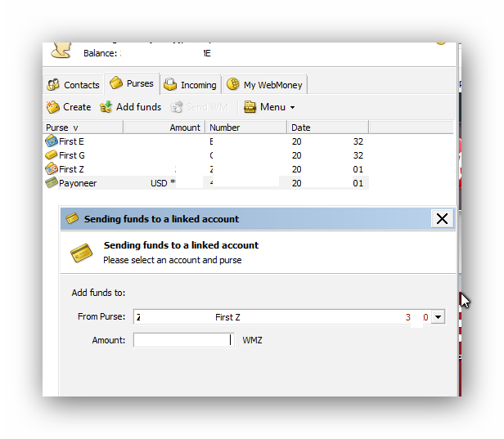
Task: Click the Amount input field
Action: (x=183, y=340)
